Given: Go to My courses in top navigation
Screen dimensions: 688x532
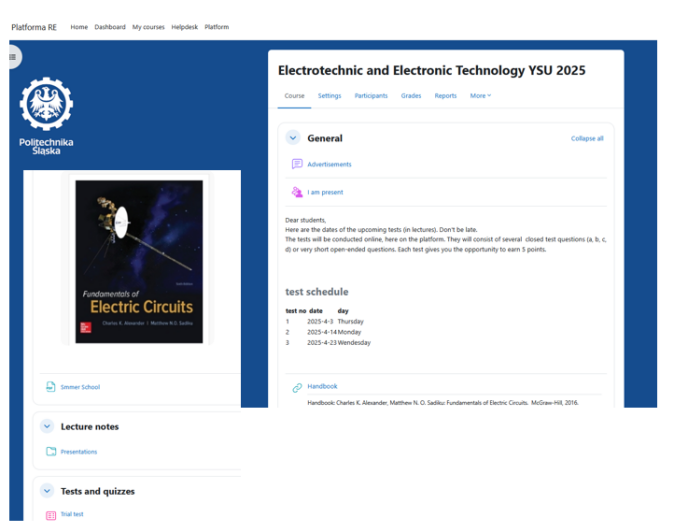Looking at the screenshot, I should pyautogui.click(x=148, y=27).
